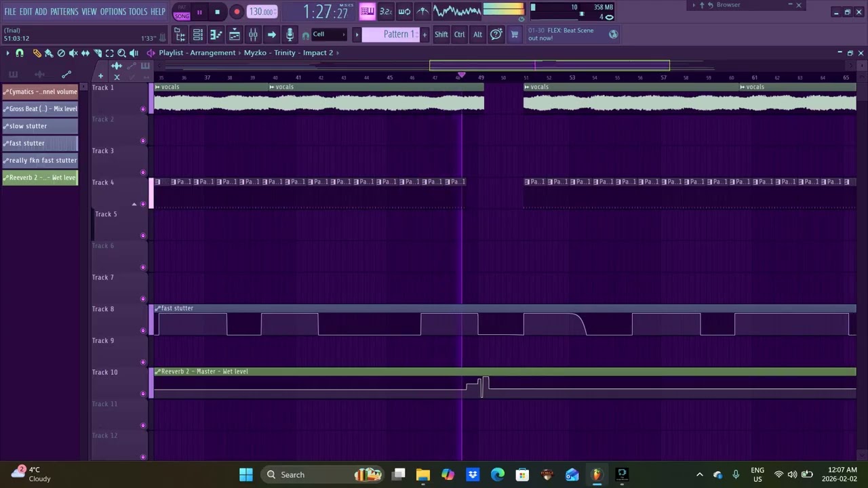
Task: Expand Track 4 group arrow
Action: point(134,204)
